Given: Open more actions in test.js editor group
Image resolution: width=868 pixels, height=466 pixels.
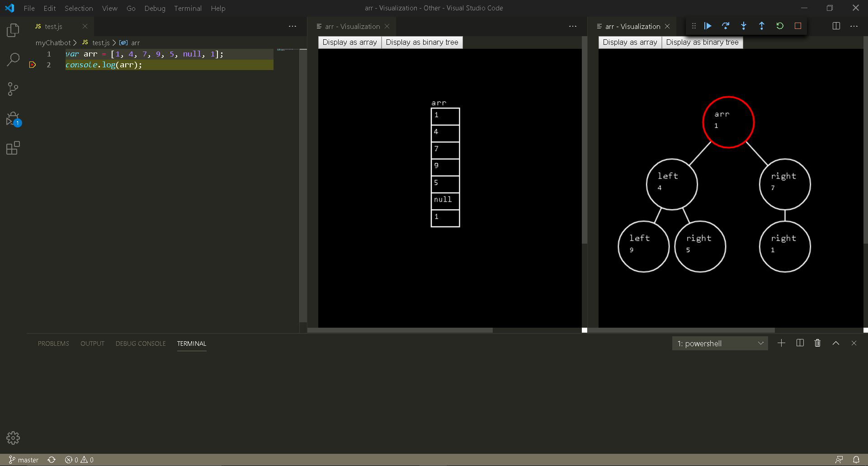Looking at the screenshot, I should (x=292, y=26).
